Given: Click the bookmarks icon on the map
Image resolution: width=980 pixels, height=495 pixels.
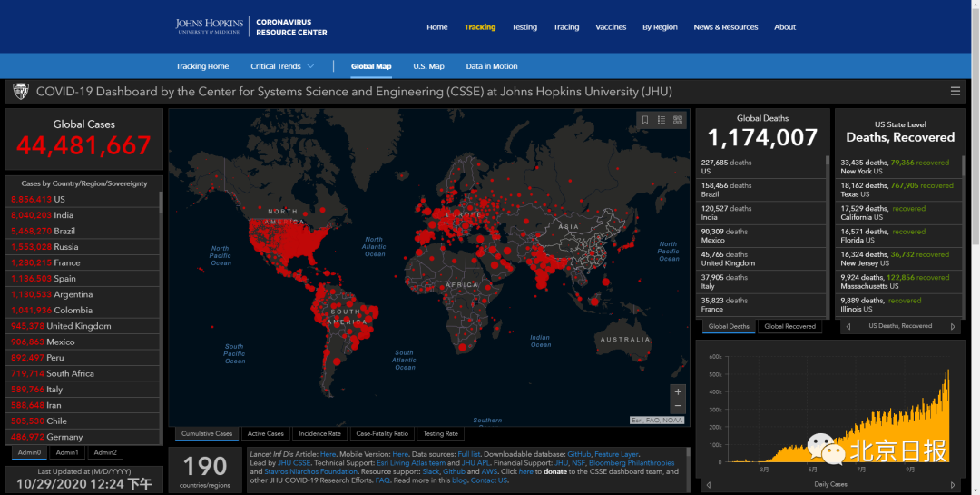Looking at the screenshot, I should click(645, 120).
